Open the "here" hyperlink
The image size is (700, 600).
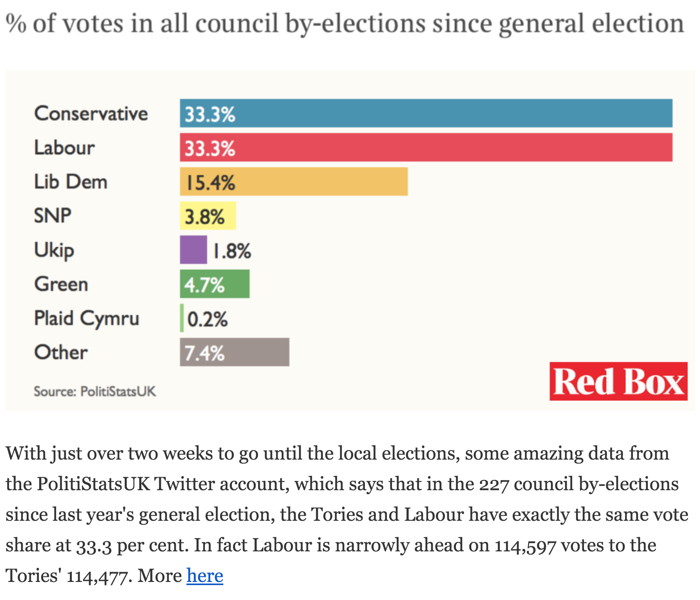tap(205, 576)
